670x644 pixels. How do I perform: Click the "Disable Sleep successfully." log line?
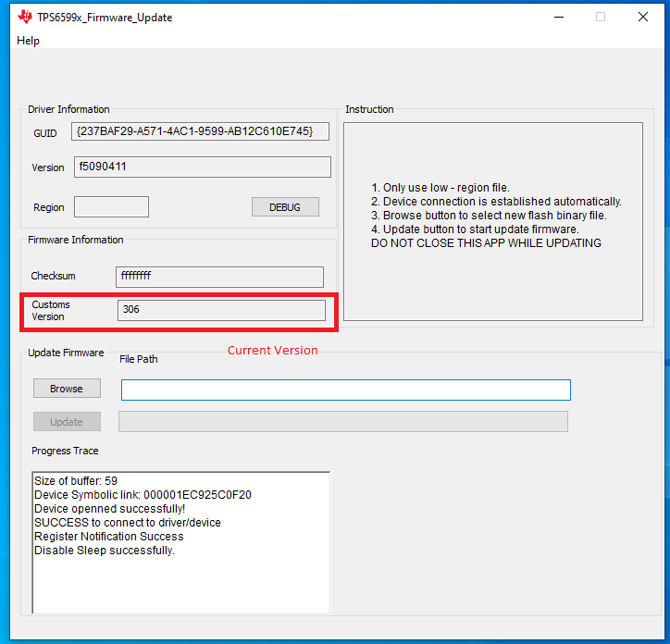point(105,551)
